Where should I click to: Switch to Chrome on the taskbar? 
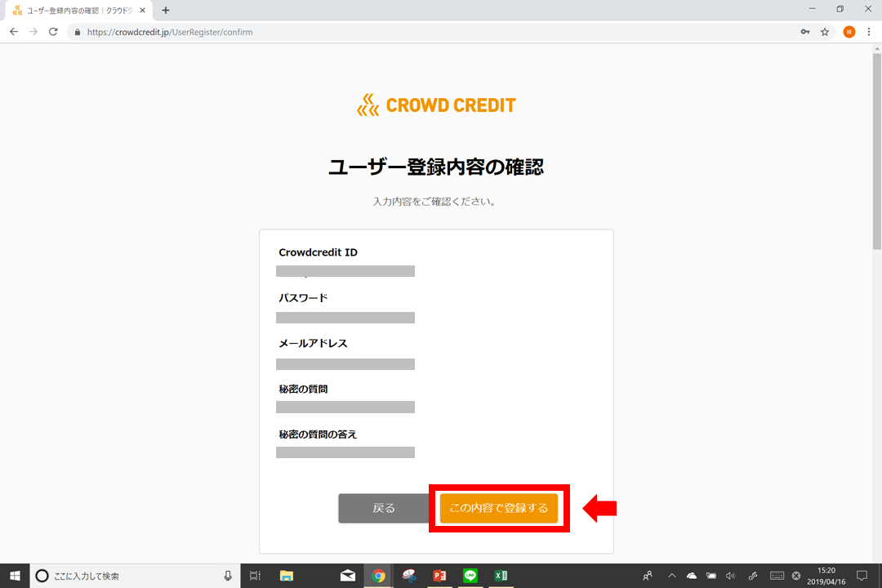point(379,576)
